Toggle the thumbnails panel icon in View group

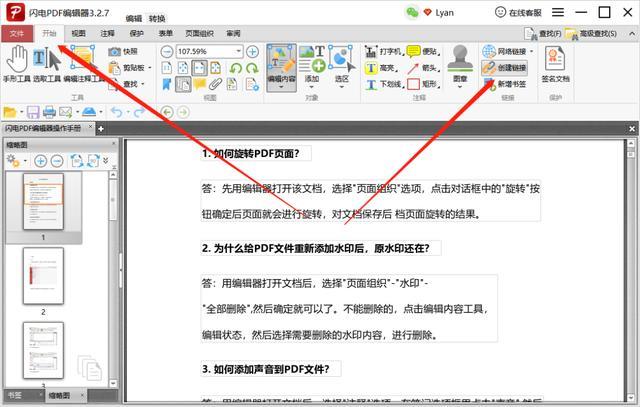coord(183,84)
